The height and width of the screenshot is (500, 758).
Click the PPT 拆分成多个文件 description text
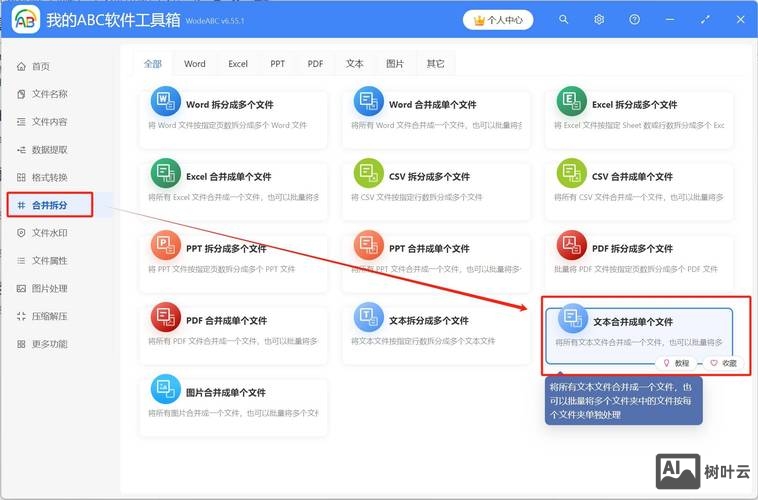(x=221, y=269)
